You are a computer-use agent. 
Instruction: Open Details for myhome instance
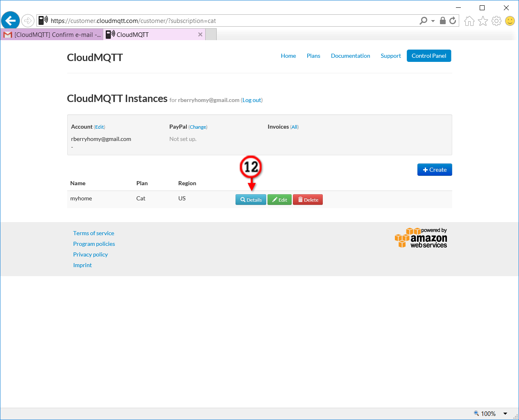pos(251,200)
